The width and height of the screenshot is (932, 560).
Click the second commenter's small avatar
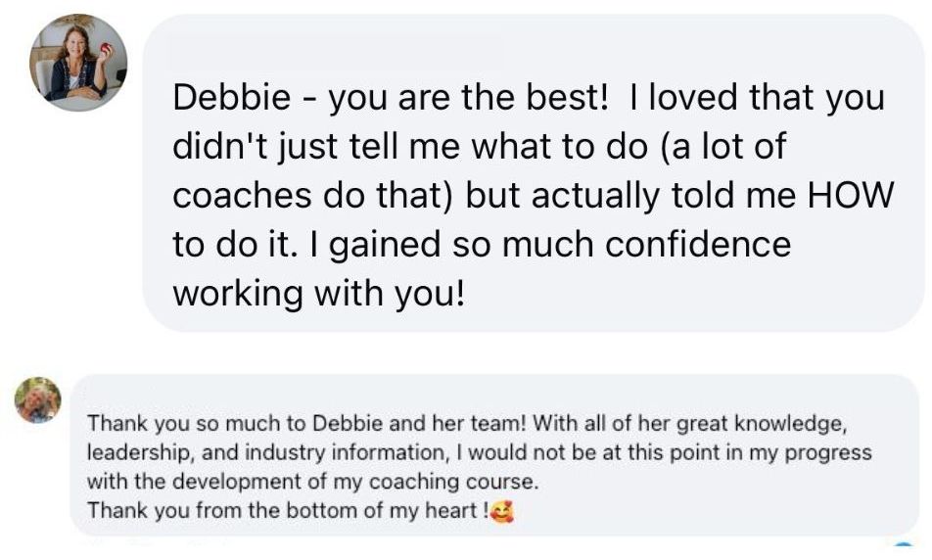[x=38, y=399]
